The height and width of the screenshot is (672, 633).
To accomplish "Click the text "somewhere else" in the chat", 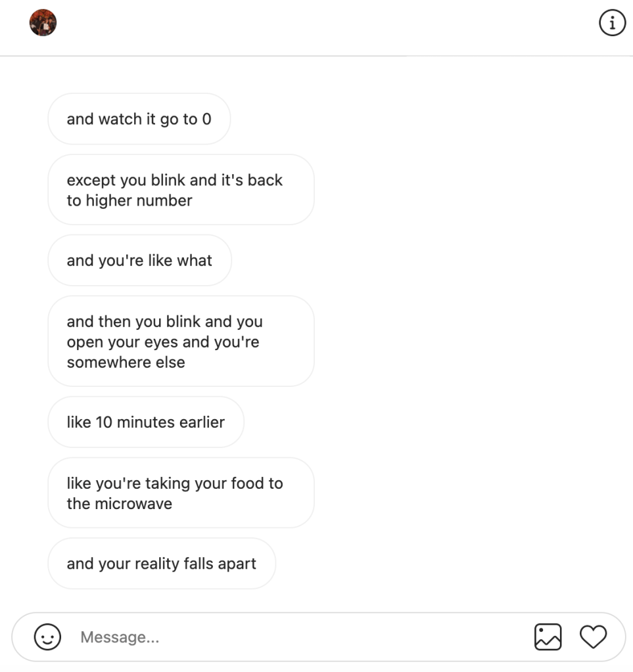I will click(126, 362).
